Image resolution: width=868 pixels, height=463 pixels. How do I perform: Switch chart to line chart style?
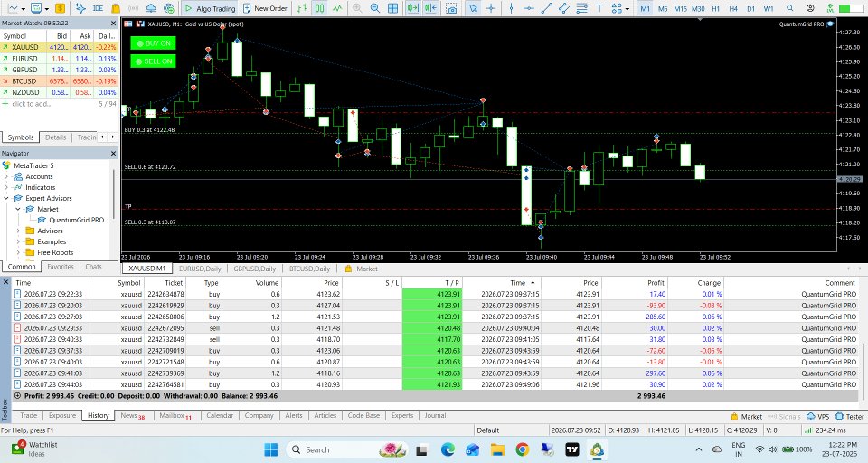337,8
